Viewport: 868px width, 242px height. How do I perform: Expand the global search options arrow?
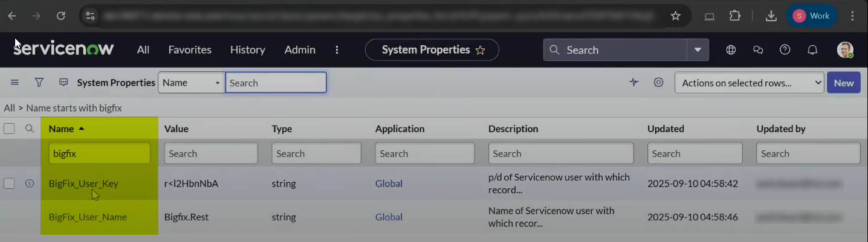coord(698,50)
